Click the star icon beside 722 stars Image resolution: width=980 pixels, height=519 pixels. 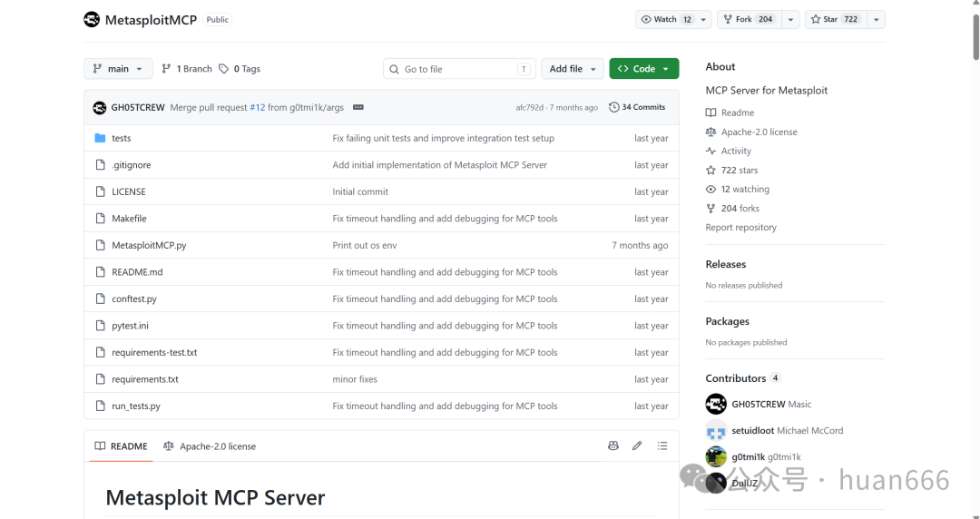click(x=710, y=170)
